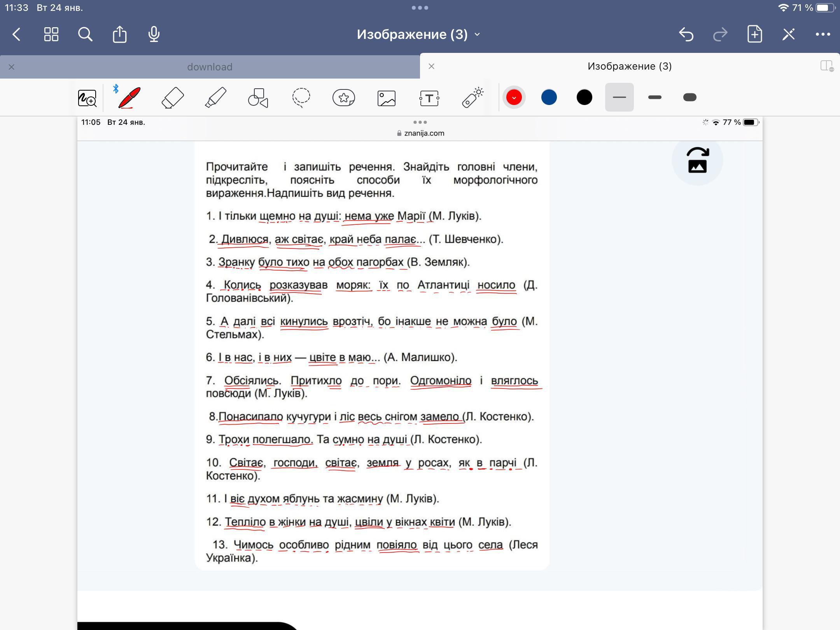Undo the last stroke
This screenshot has width=840, height=630.
pos(686,34)
